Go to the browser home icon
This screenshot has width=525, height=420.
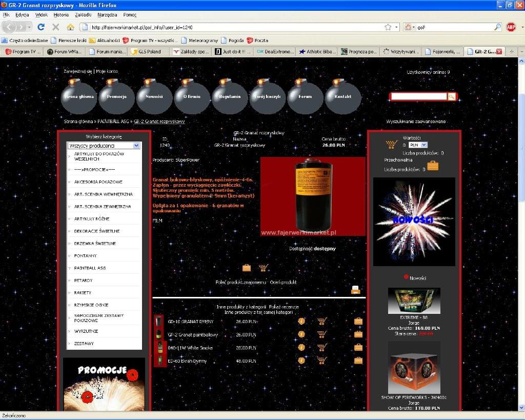pyautogui.click(x=70, y=27)
